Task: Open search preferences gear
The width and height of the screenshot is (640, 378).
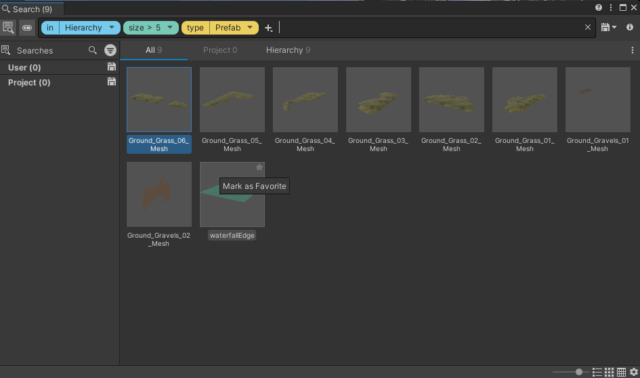Action: coord(633,372)
